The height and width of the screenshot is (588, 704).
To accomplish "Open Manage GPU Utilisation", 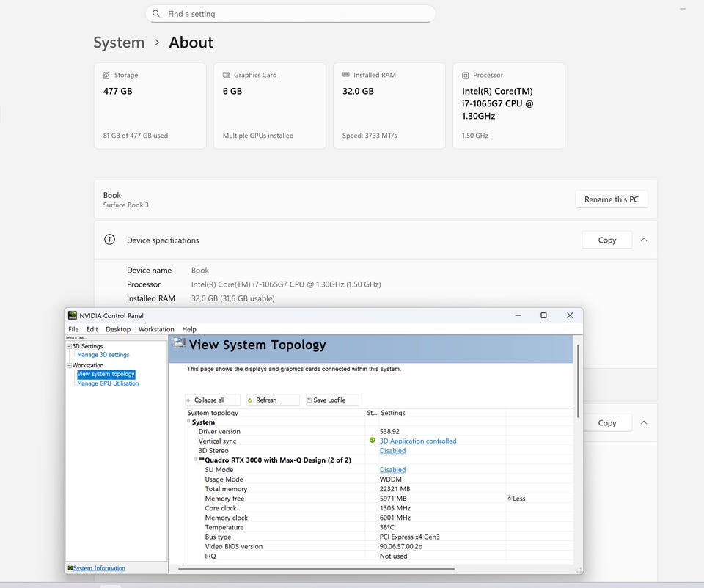I will 108,383.
